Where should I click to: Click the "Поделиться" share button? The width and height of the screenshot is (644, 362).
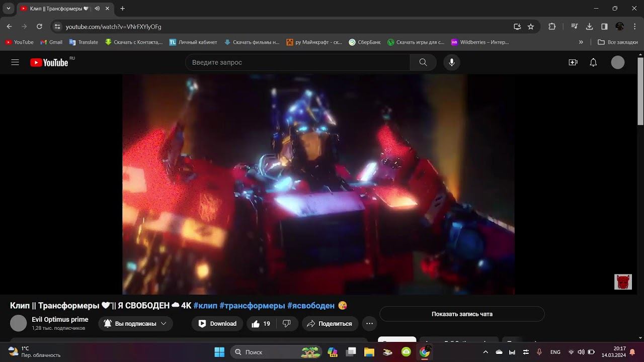pos(330,324)
